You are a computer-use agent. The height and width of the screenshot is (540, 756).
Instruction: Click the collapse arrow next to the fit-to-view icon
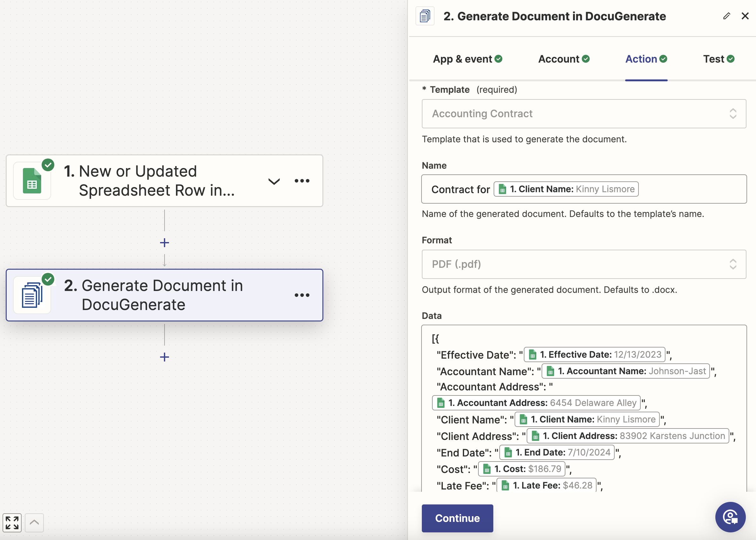click(x=34, y=523)
